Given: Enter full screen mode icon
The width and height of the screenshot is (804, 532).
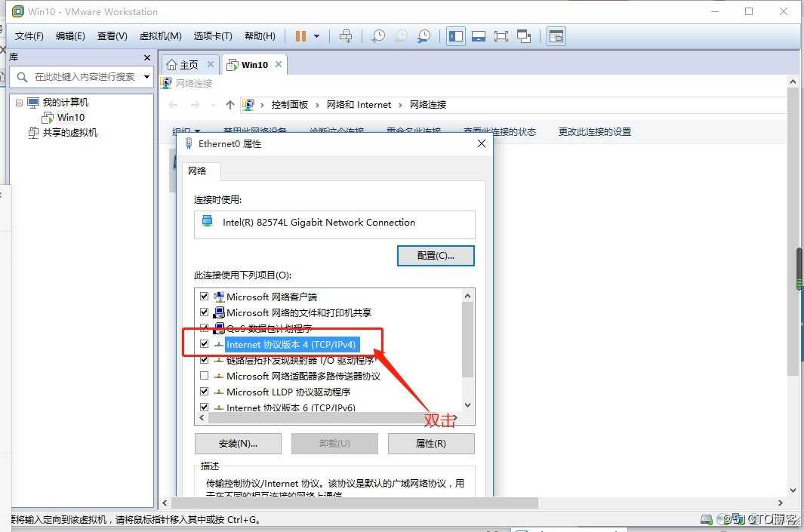Looking at the screenshot, I should coord(501,36).
